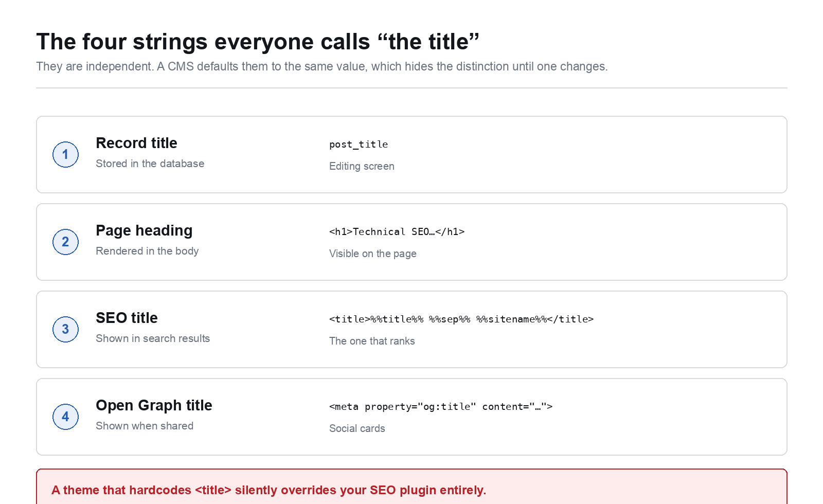The height and width of the screenshot is (504, 823).
Task: Select the SEO title heading
Action: 127,318
